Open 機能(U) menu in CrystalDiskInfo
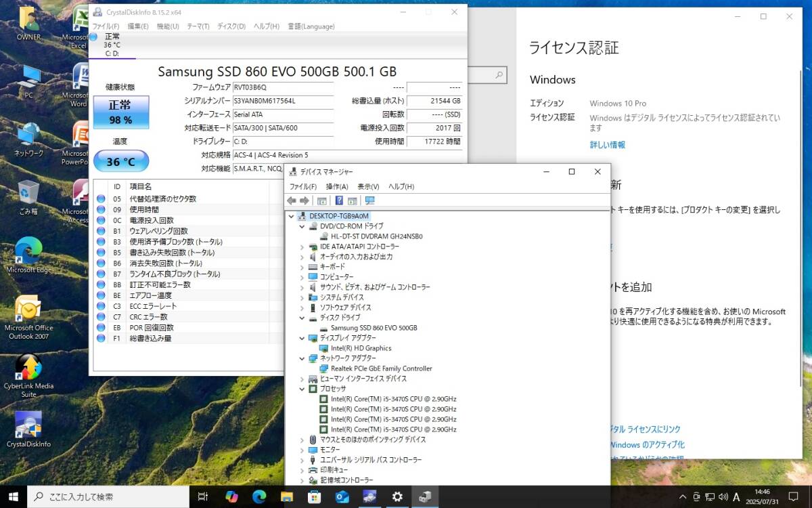This screenshot has height=508, width=812. pos(168,26)
